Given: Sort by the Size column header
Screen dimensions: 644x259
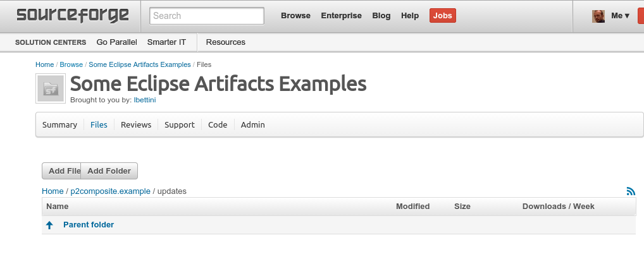Looking at the screenshot, I should click(462, 207).
